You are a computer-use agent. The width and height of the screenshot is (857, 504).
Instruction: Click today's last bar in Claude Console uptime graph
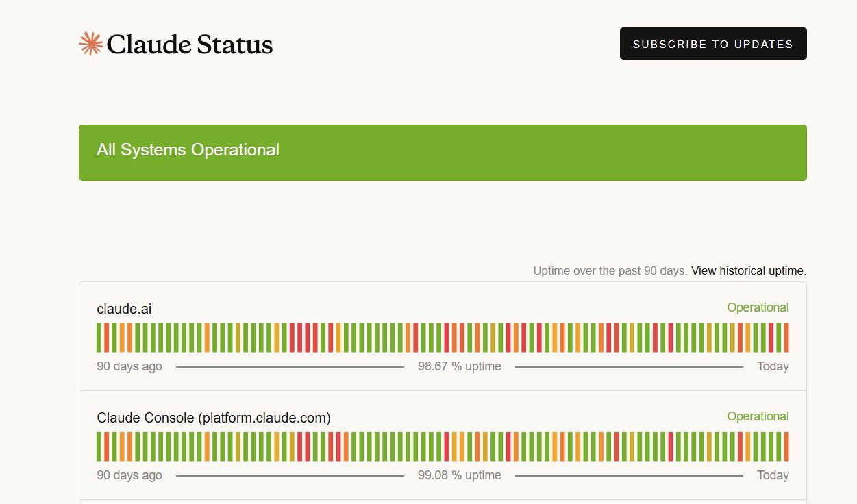(x=786, y=446)
